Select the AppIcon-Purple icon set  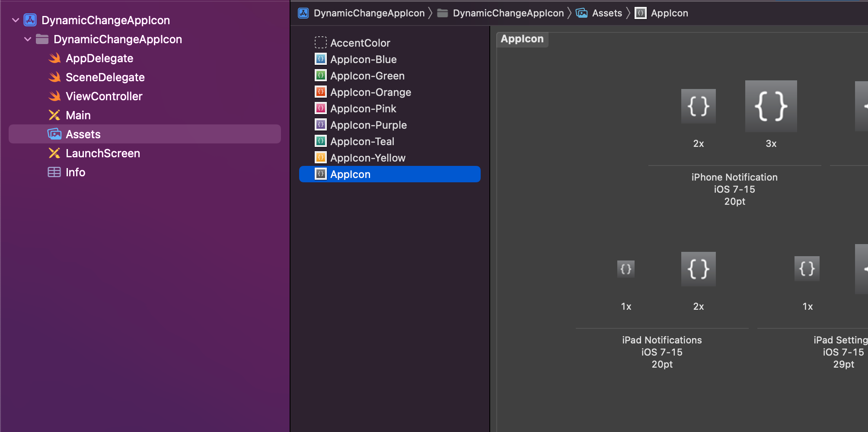tap(368, 125)
